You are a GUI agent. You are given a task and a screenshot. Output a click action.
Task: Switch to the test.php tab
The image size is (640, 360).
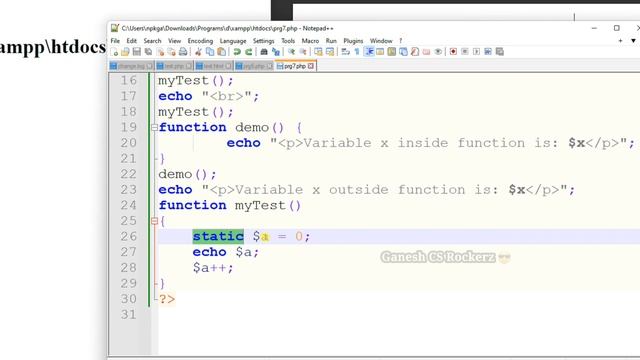tap(174, 66)
